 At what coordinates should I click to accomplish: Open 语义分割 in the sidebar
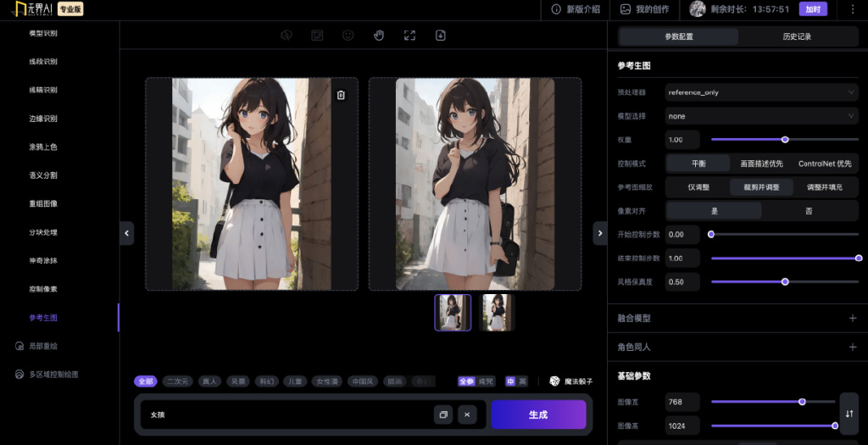click(x=43, y=175)
